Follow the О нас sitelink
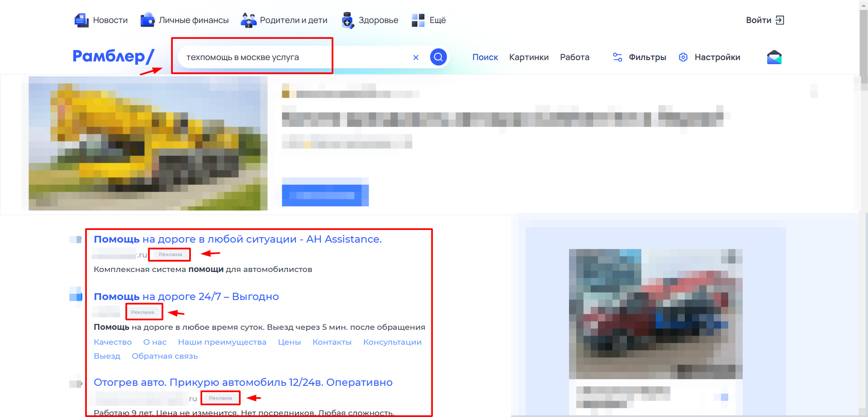The width and height of the screenshot is (868, 417). pos(155,342)
